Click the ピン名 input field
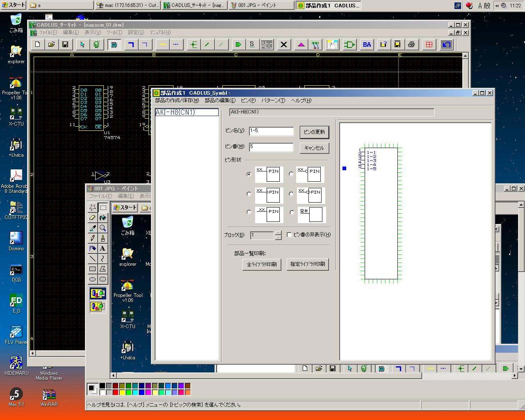The height and width of the screenshot is (420, 525). click(272, 131)
